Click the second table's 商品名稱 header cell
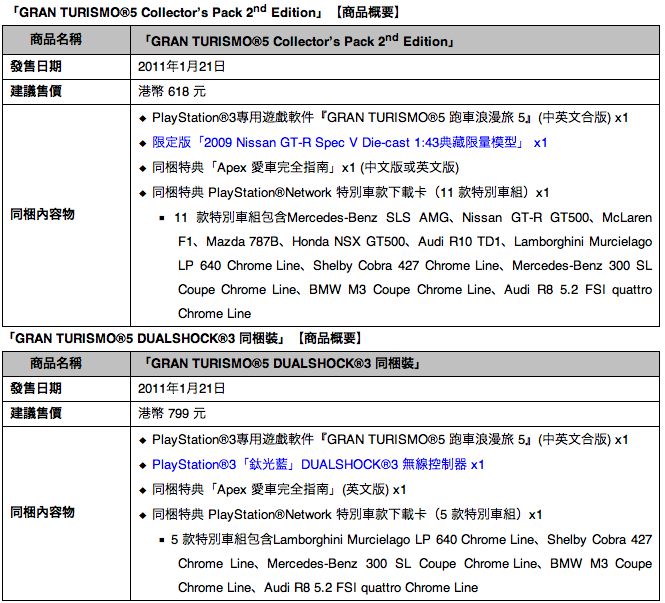665x603 pixels. click(x=67, y=363)
